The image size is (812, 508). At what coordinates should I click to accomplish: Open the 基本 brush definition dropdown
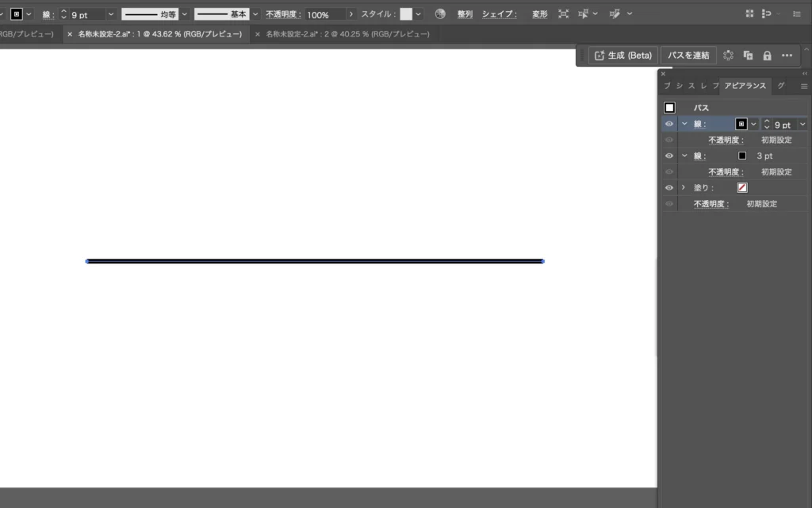coord(255,14)
